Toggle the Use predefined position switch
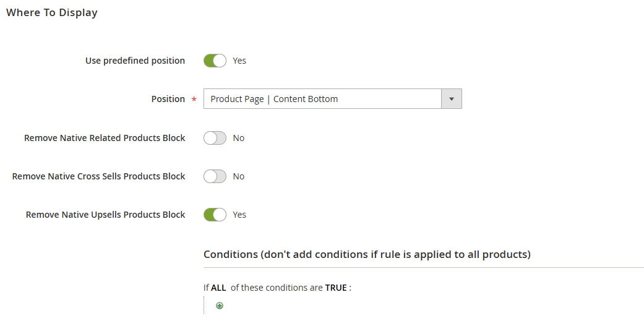The image size is (644, 326). tap(215, 61)
